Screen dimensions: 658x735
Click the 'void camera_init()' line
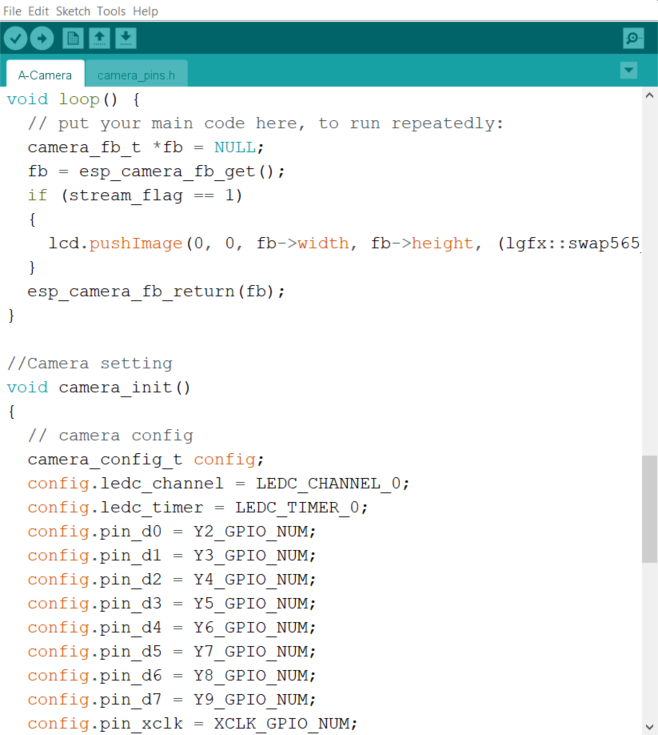pos(99,387)
